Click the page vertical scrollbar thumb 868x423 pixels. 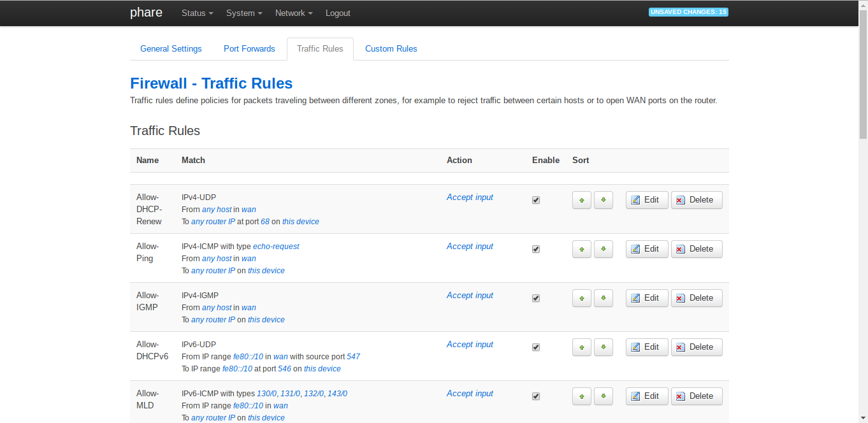(863, 73)
